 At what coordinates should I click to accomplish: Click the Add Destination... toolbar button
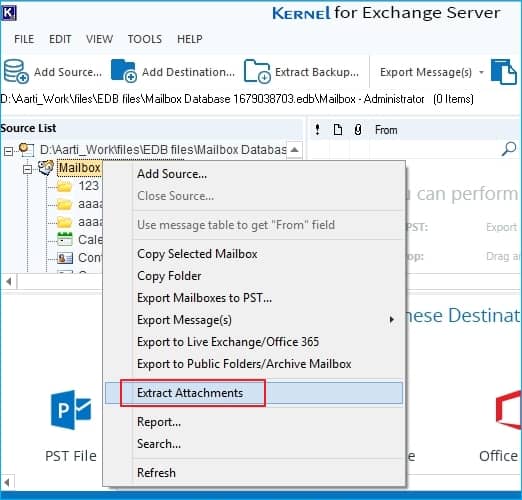pos(173,71)
